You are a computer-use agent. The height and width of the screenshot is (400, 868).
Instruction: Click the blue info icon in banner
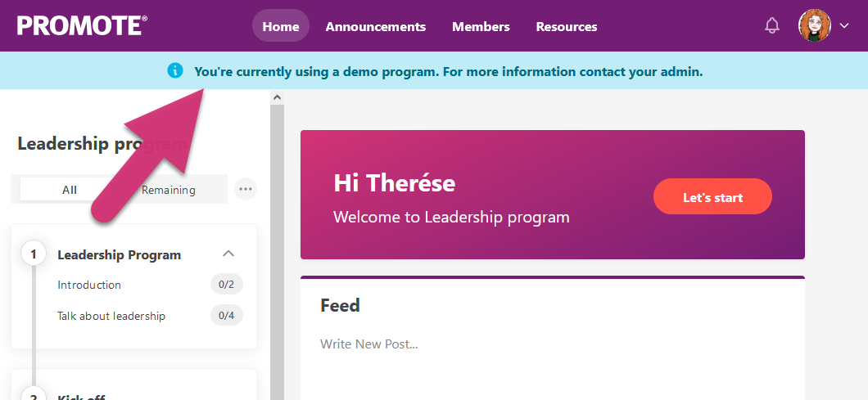(174, 71)
